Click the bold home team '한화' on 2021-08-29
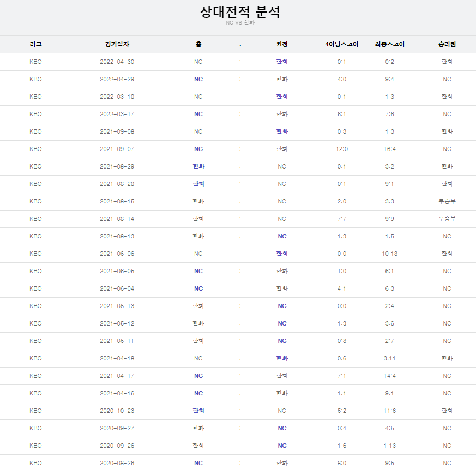 [x=198, y=167]
